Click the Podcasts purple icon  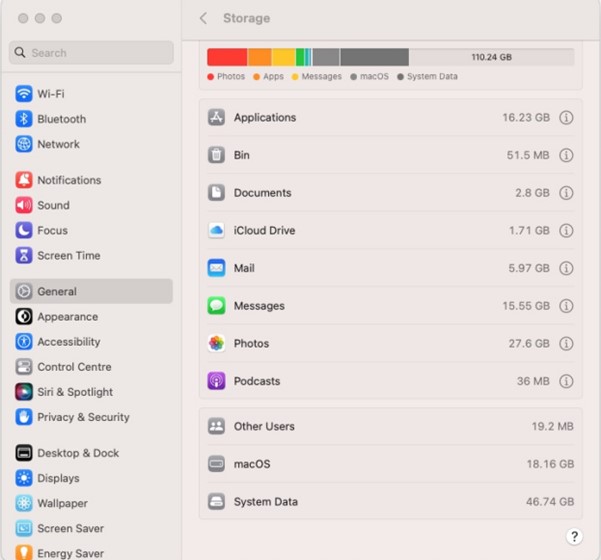point(216,381)
